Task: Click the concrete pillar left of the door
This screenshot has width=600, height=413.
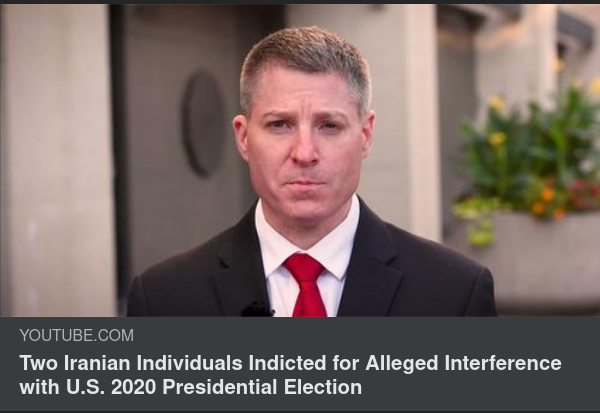Action: tap(57, 160)
